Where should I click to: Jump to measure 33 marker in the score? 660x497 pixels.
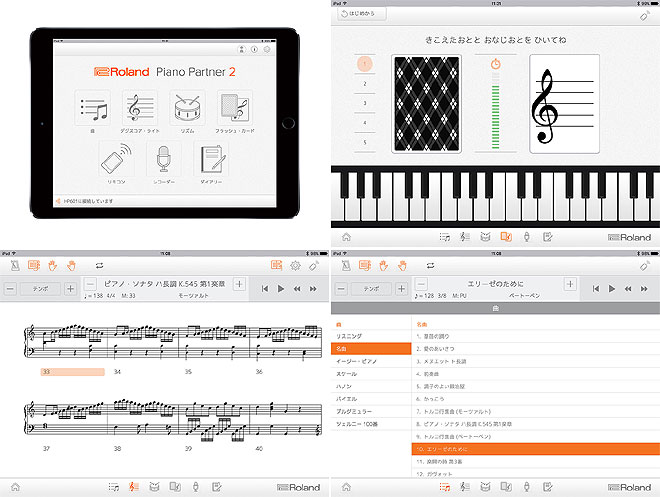[x=72, y=372]
